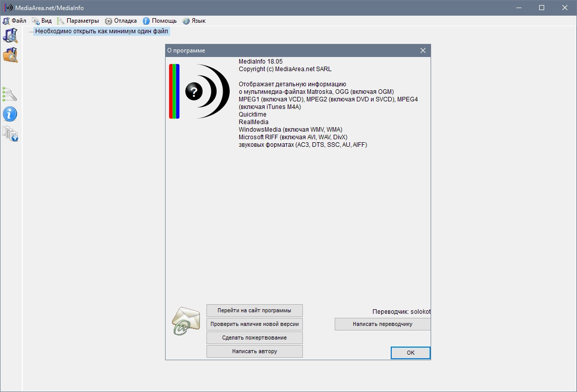
Task: Select the Необходимо открыть как минимум один файл row
Action: click(x=101, y=31)
